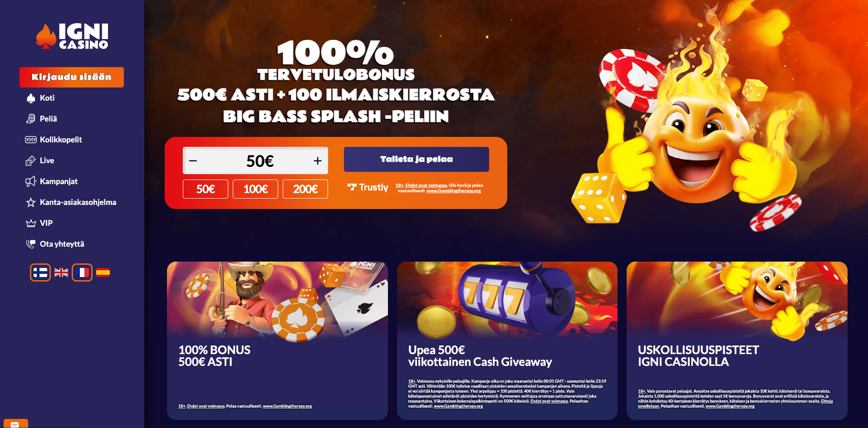Select the 200€ preset amount

coord(305,189)
